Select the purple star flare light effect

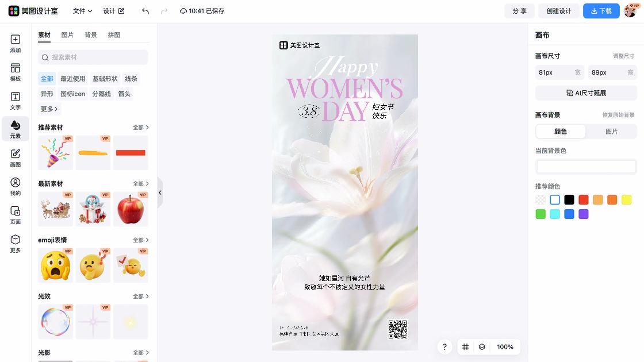point(93,321)
